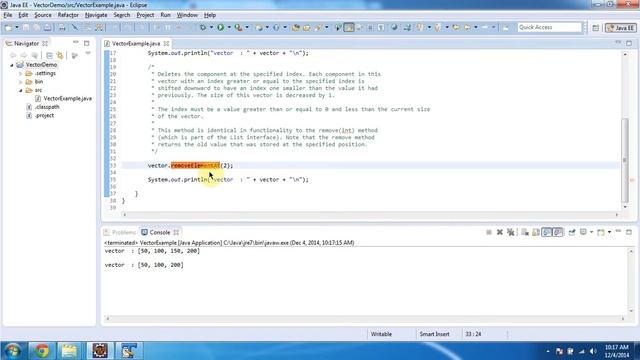Open the Refactor menu
Screen dimensions: 640x360
click(x=68, y=15)
